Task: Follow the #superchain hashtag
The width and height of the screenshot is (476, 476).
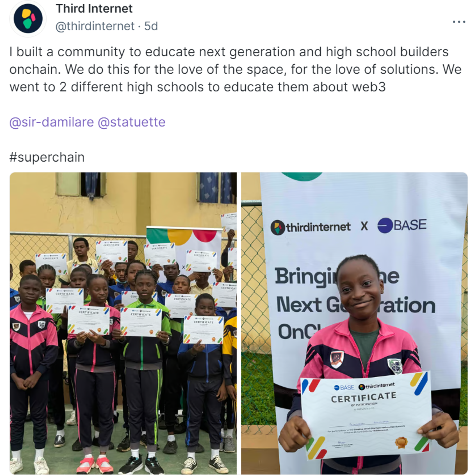Action: (x=47, y=157)
